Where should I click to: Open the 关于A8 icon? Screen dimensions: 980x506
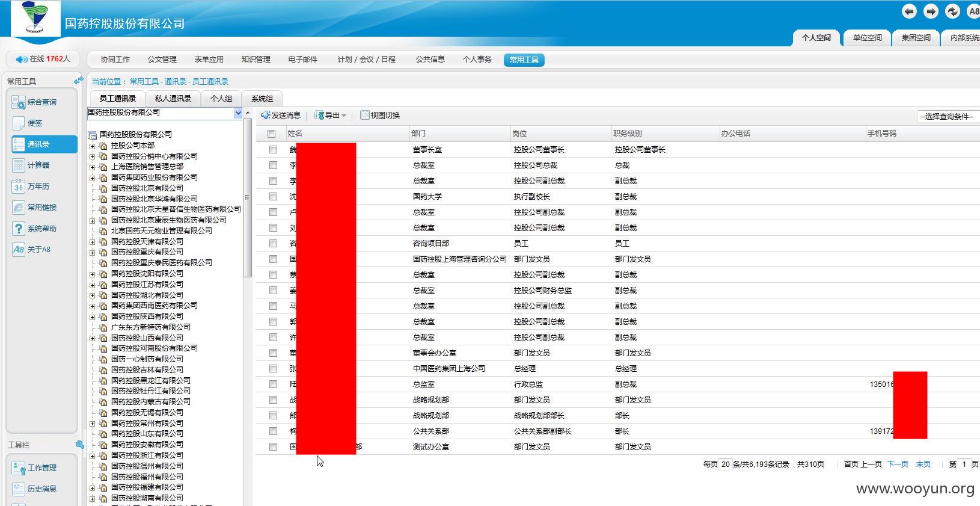(x=19, y=250)
